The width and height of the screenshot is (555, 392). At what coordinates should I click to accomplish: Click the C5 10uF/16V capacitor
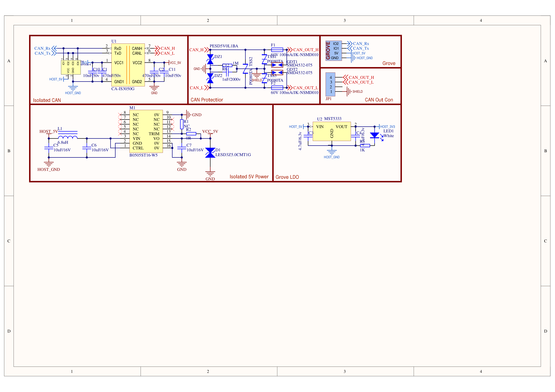click(49, 148)
